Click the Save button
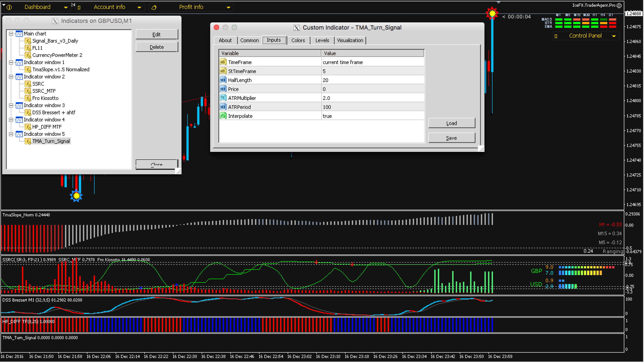The width and height of the screenshot is (644, 362). pos(452,138)
